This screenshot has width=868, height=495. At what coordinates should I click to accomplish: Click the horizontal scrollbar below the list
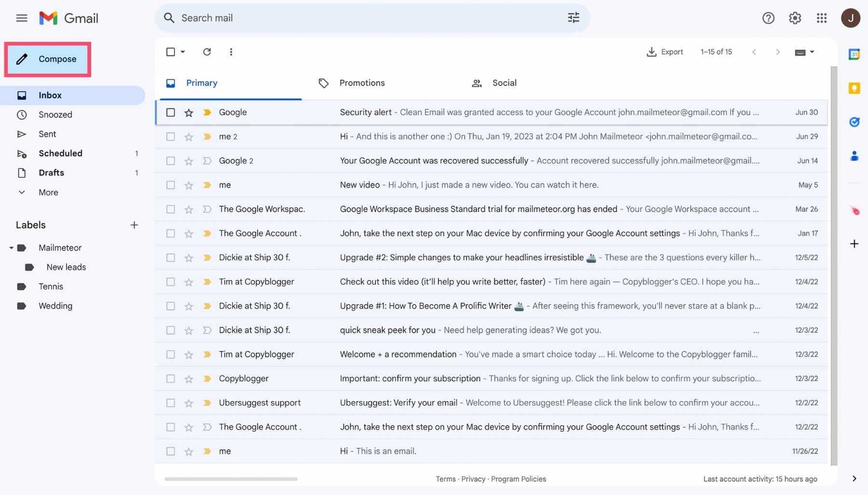click(x=231, y=479)
